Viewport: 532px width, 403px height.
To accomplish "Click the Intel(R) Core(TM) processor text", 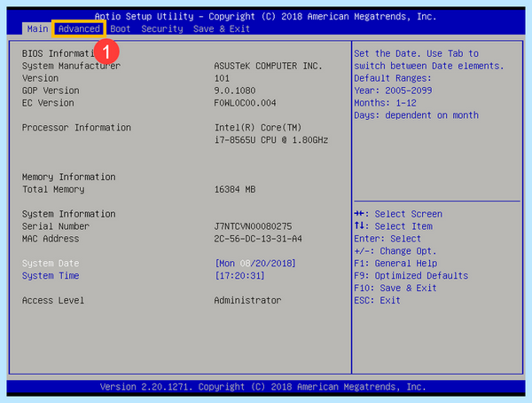I will (x=258, y=128).
